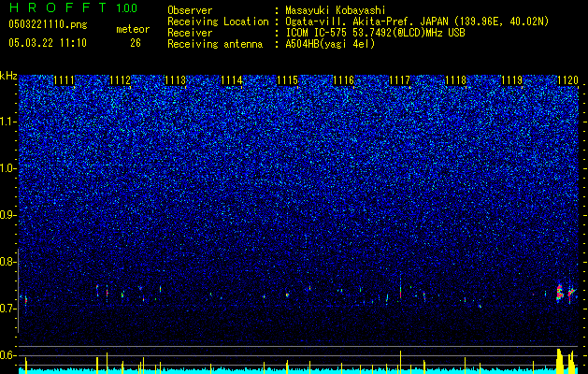Image resolution: width=588 pixels, height=374 pixels.
Task: Select the file name 0503221110.png
Action: coord(48,25)
